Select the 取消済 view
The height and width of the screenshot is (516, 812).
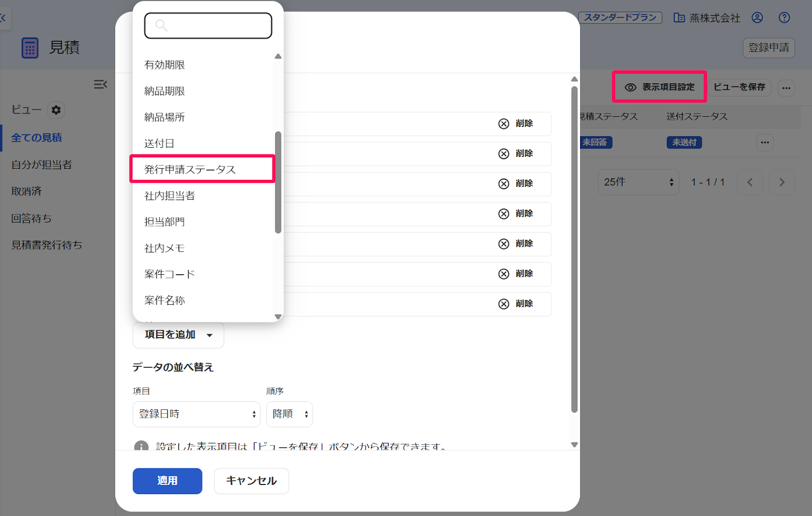[26, 191]
